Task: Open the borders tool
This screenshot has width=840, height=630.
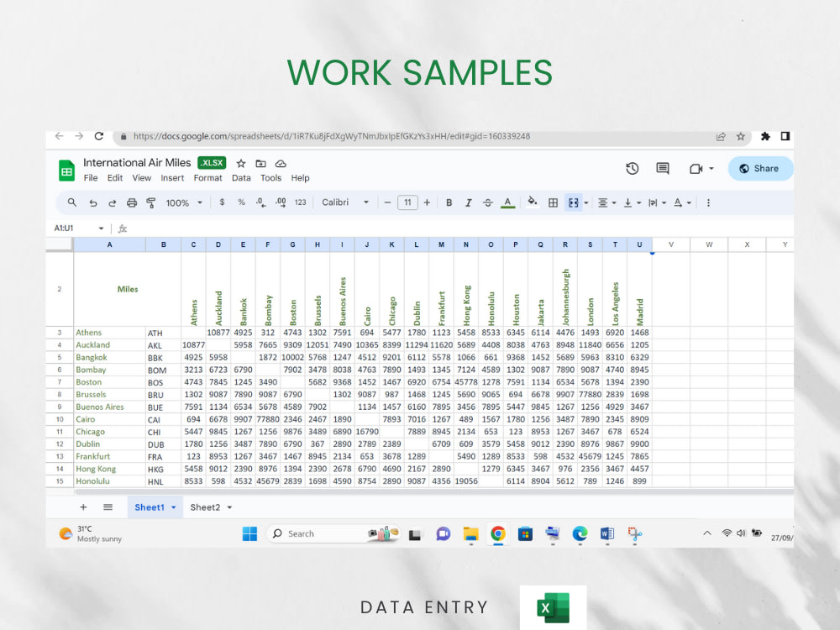Action: tap(553, 202)
